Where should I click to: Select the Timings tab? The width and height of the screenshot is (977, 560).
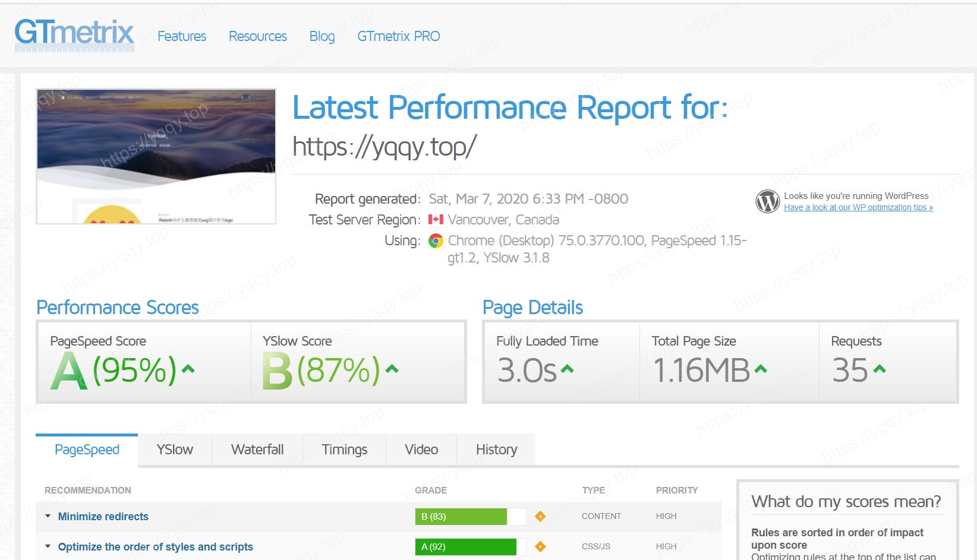[344, 450]
